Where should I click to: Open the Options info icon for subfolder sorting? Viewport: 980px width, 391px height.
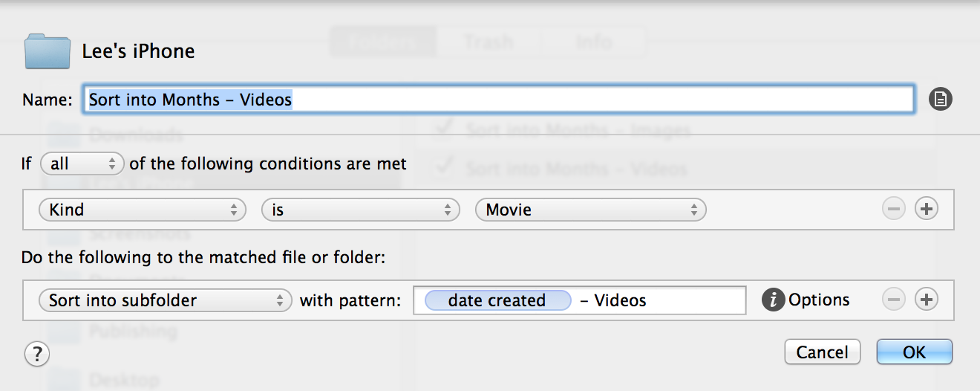tap(773, 300)
